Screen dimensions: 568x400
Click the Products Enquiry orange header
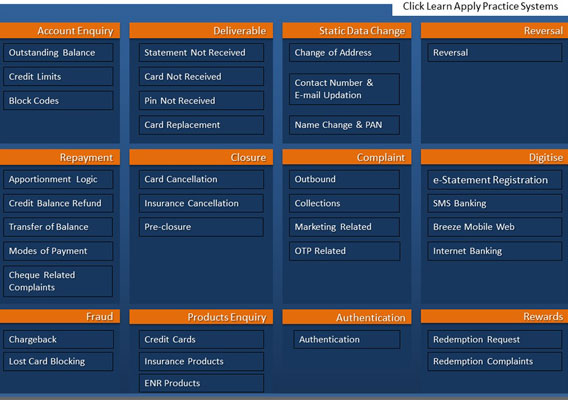201,317
